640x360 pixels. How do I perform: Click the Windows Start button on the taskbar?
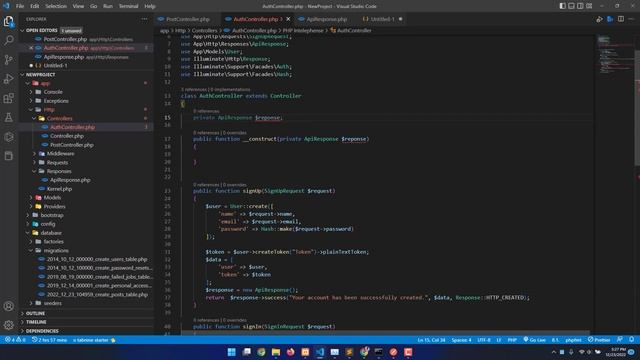click(x=231, y=352)
